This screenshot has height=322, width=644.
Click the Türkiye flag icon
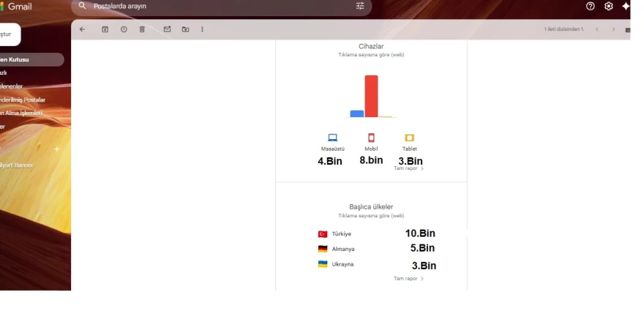click(323, 234)
